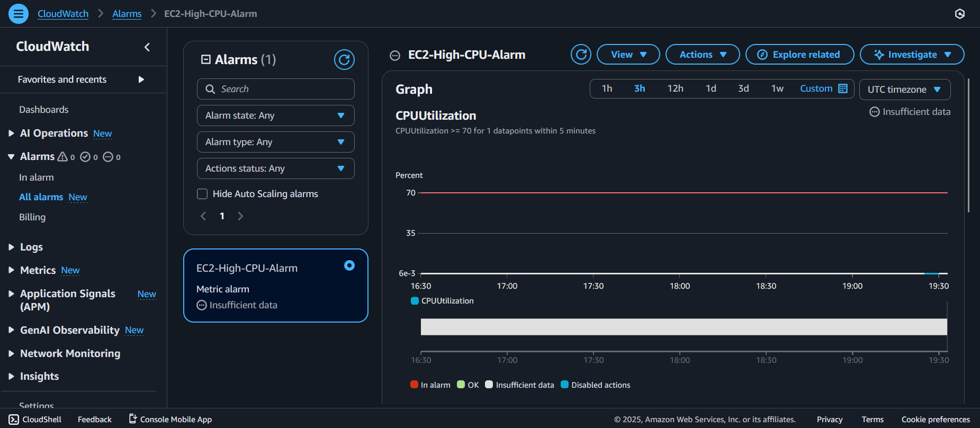Select the 1w time range
The height and width of the screenshot is (428, 980).
(x=777, y=88)
